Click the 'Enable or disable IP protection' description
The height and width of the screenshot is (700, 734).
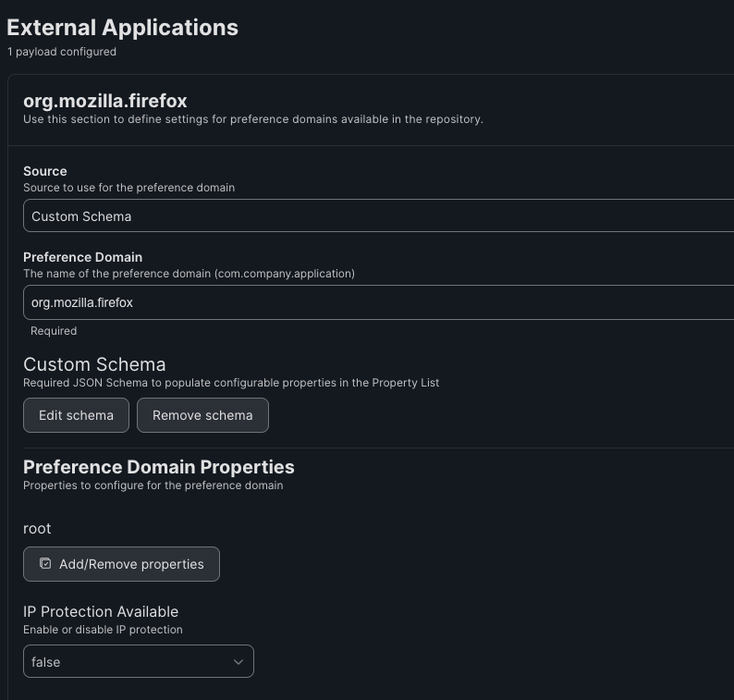(103, 630)
